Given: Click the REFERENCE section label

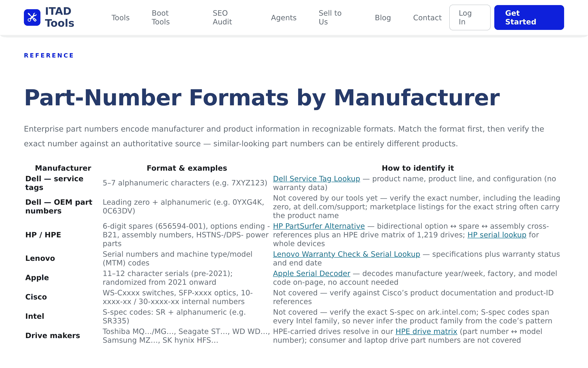Looking at the screenshot, I should pos(49,55).
